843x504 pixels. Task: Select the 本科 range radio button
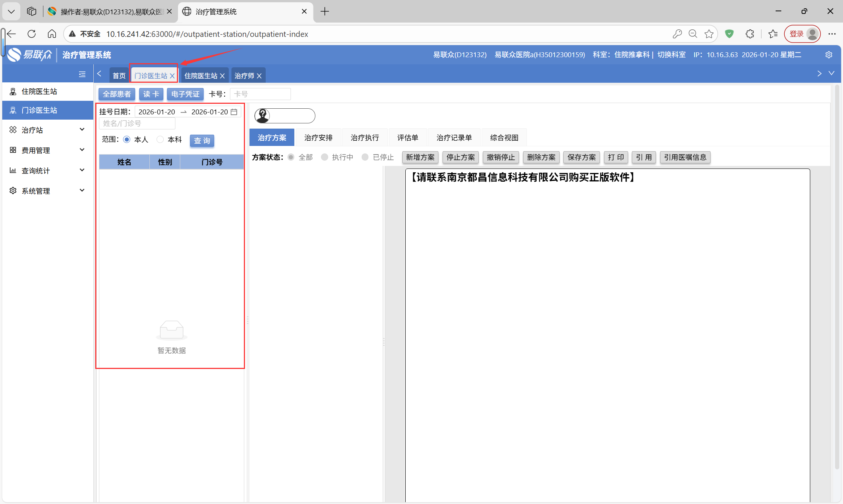click(x=160, y=140)
